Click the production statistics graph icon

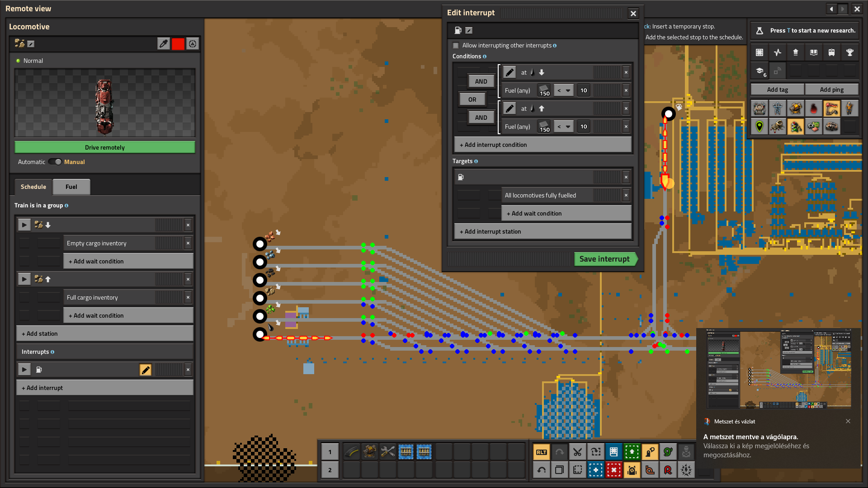pos(777,52)
